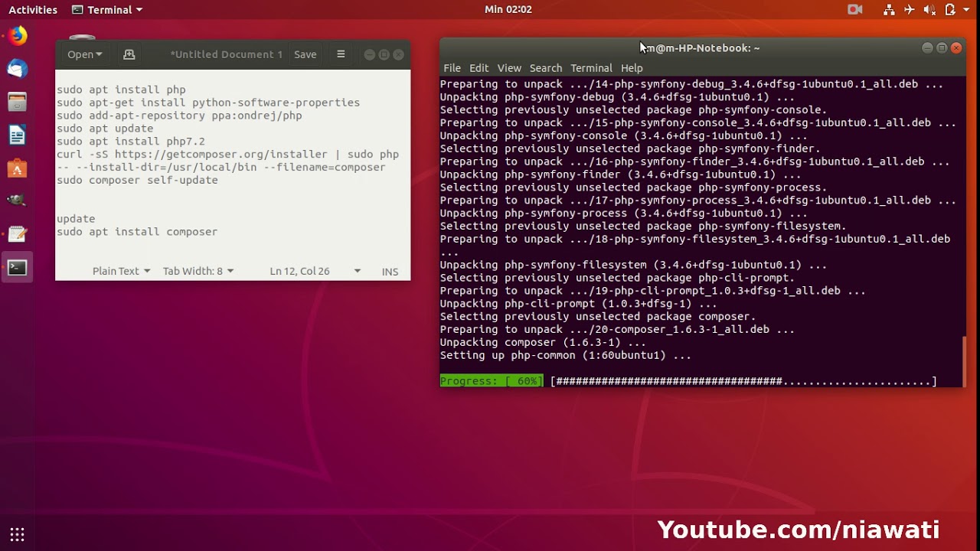Switch to Text Editor in dock
This screenshot has height=551, width=980.
(x=17, y=234)
